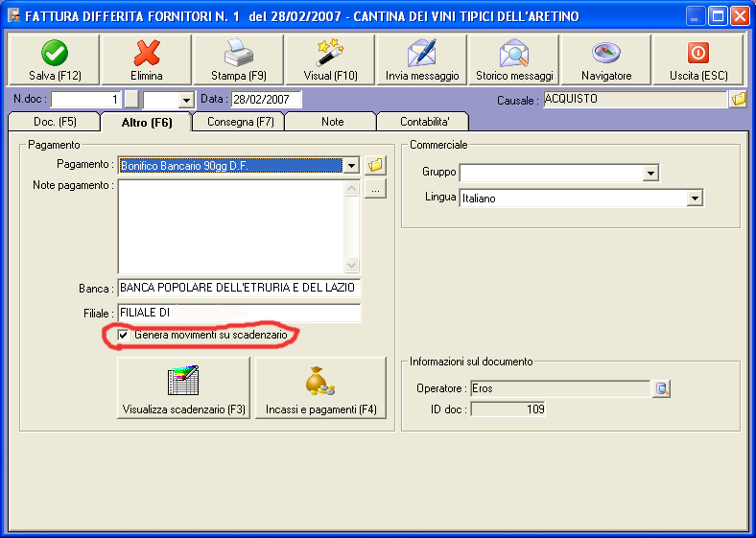Click Invia messaggio envelope pen icon

click(x=422, y=53)
